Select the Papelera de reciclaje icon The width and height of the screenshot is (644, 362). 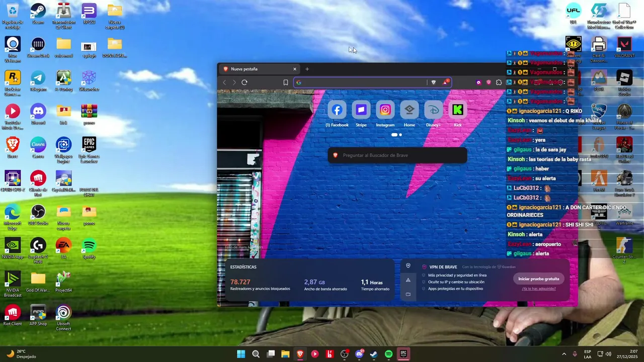pyautogui.click(x=13, y=16)
